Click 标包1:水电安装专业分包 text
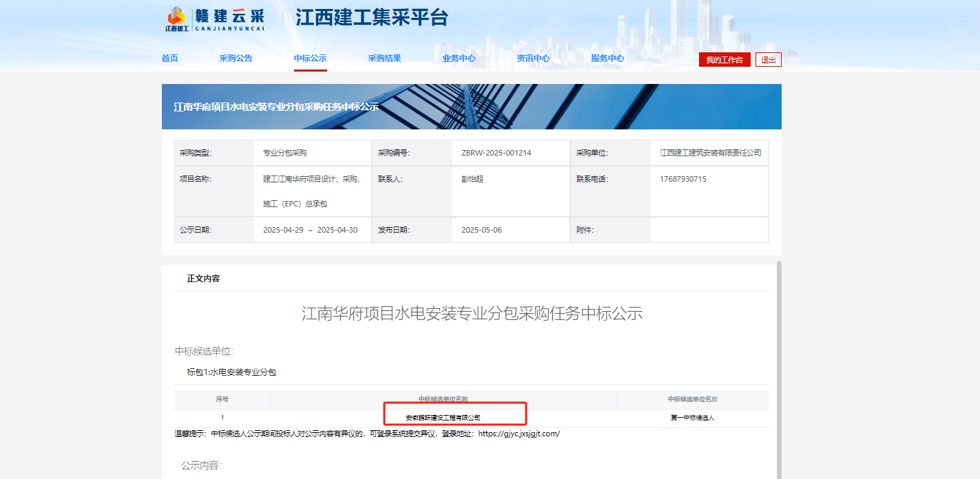Viewport: 980px width, 479px height. tap(231, 372)
